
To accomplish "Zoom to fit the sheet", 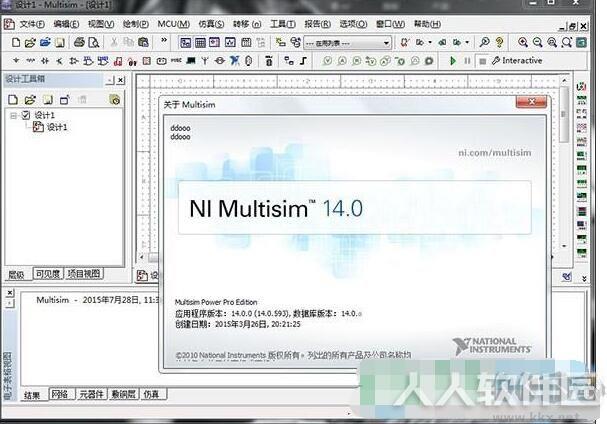I will tap(567, 42).
